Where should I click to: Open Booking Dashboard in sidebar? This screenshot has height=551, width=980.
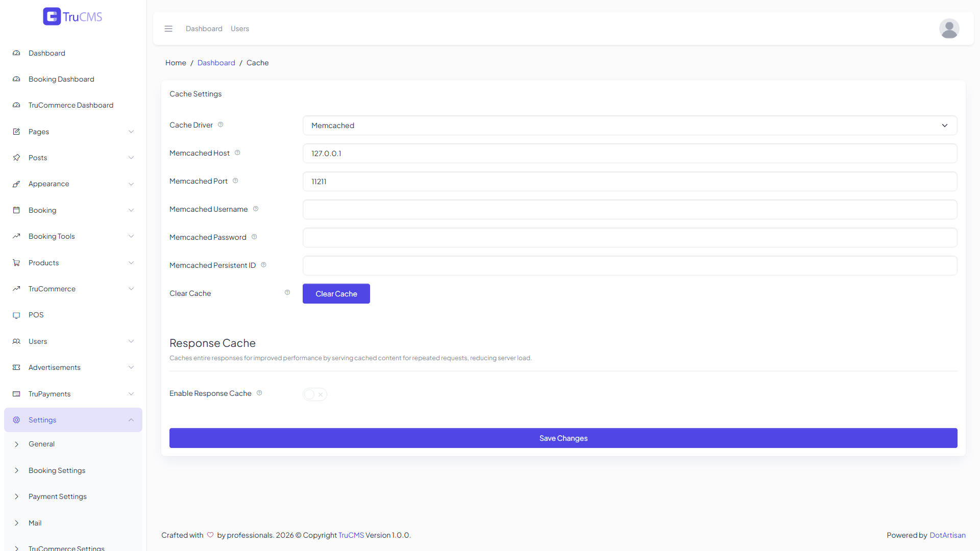(x=73, y=79)
